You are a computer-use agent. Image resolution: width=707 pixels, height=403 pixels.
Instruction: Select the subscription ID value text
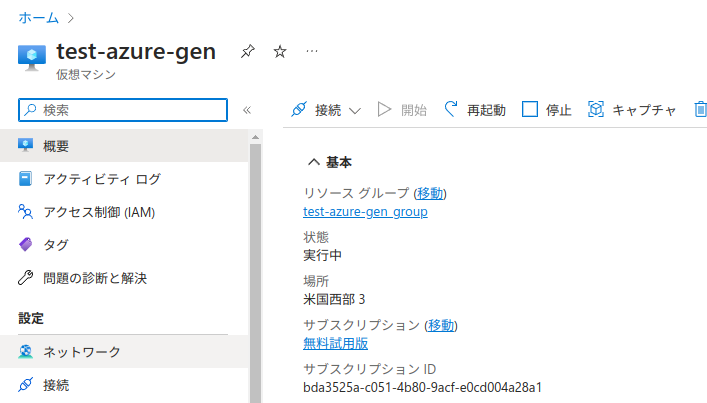tap(422, 387)
